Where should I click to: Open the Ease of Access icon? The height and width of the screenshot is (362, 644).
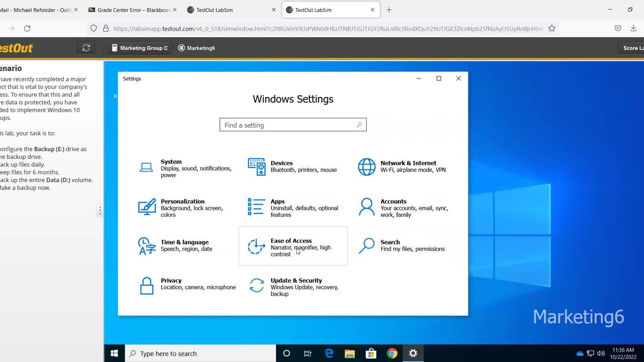(x=257, y=246)
